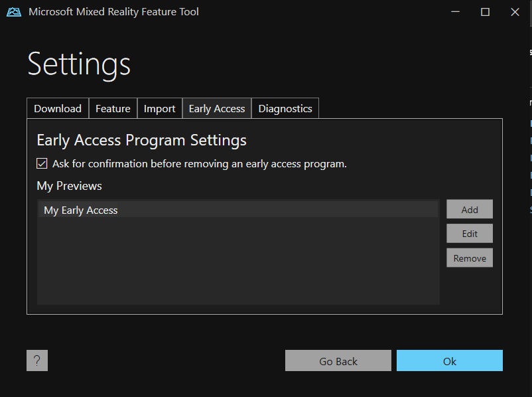This screenshot has width=532, height=397.
Task: Add a new early access program
Action: click(469, 208)
